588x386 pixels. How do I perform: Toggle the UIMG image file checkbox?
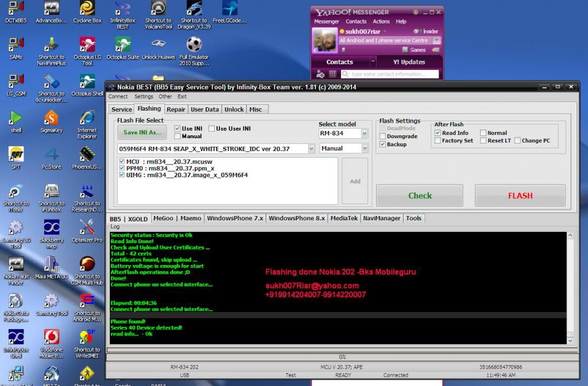coord(122,175)
